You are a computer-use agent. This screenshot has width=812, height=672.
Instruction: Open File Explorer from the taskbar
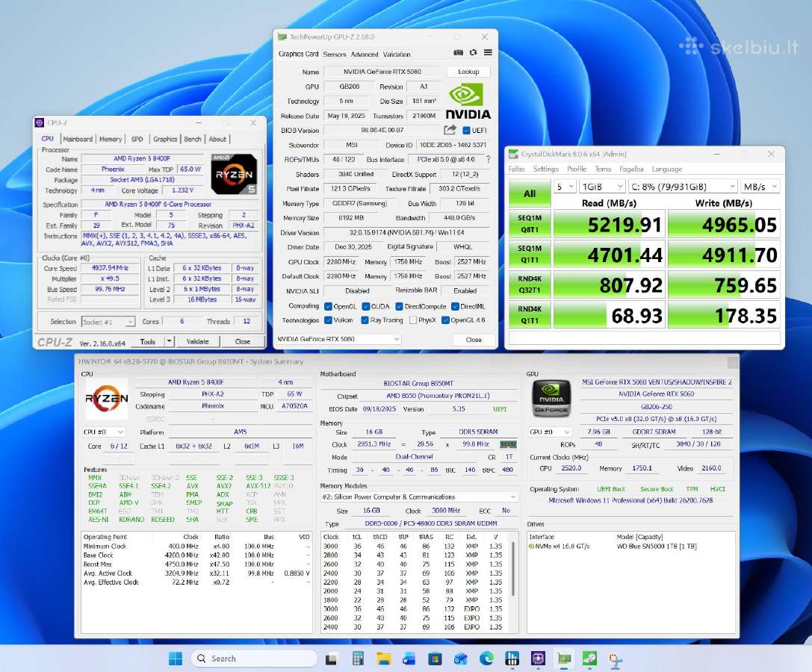tap(384, 659)
